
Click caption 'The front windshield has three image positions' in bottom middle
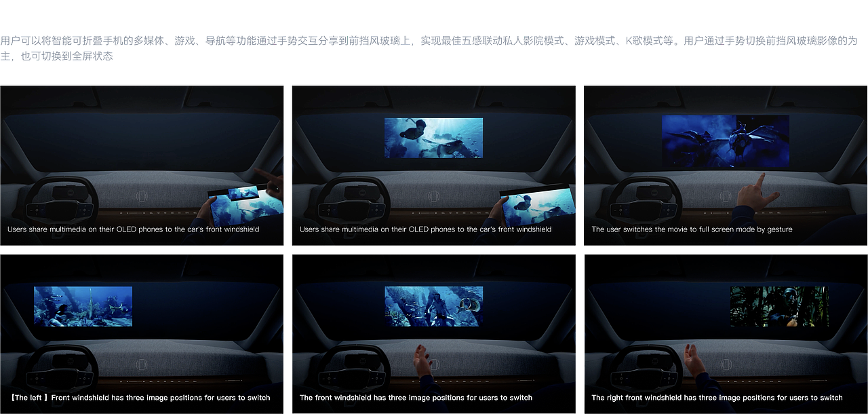click(x=416, y=398)
